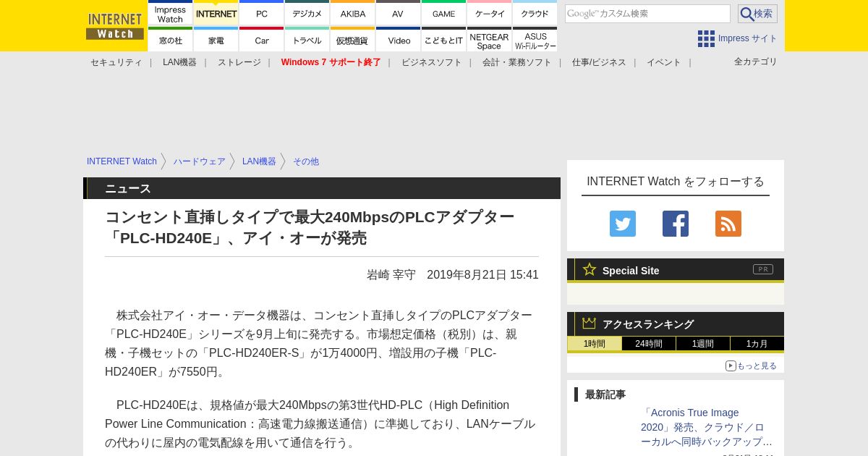
Task: Open the Impress Watch site tab
Action: coord(170,12)
